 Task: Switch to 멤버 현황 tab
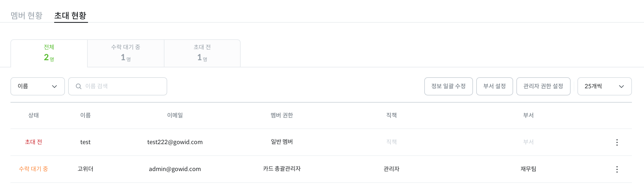point(26,15)
